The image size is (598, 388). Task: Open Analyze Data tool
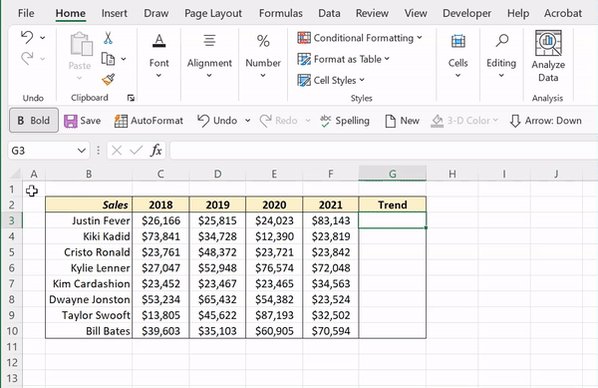(548, 56)
